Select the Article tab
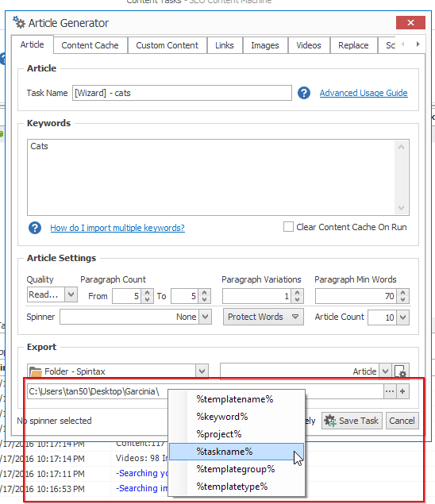 (x=33, y=44)
